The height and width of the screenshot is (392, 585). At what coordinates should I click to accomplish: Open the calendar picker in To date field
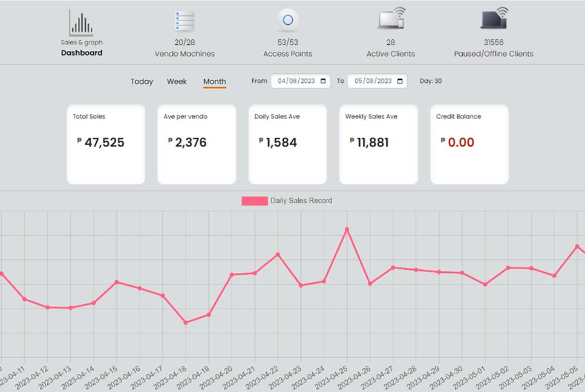click(400, 81)
